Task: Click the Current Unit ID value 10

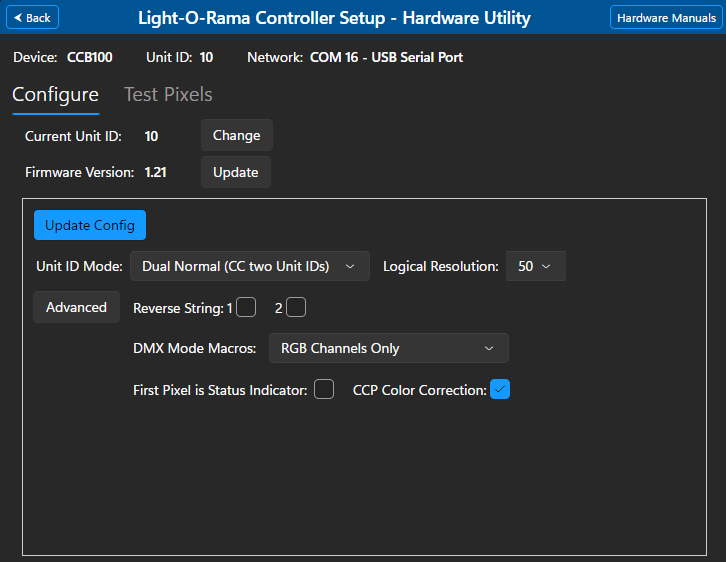Action: coord(151,135)
